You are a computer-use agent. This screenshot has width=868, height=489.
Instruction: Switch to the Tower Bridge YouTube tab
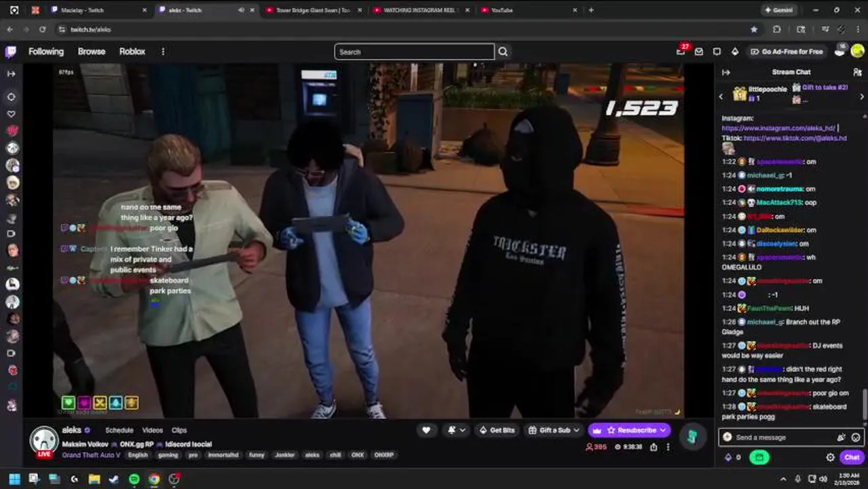314,10
